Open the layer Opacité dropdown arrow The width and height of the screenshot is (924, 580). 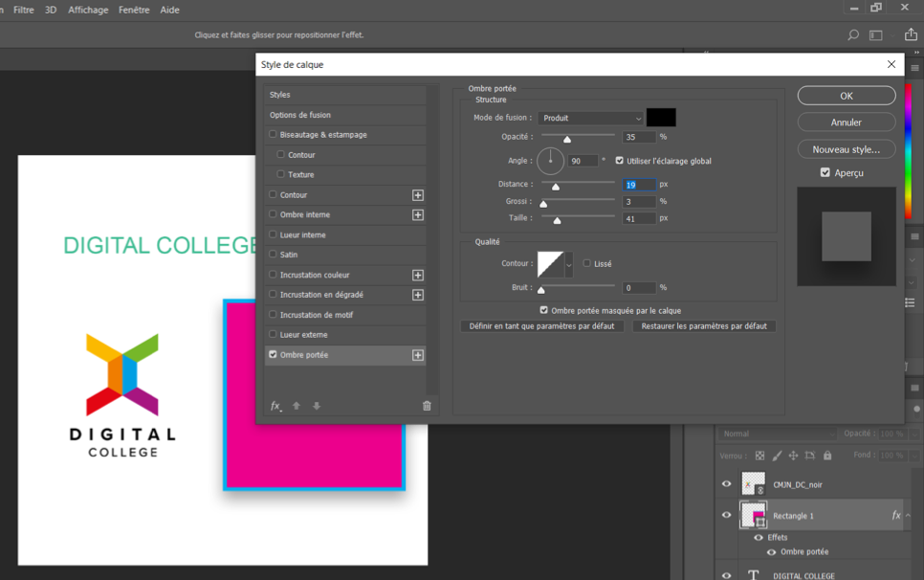pyautogui.click(x=914, y=434)
